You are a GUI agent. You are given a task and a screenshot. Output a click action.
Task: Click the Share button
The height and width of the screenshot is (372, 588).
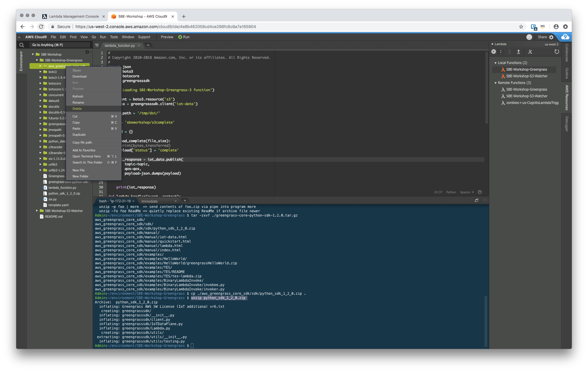(x=542, y=37)
